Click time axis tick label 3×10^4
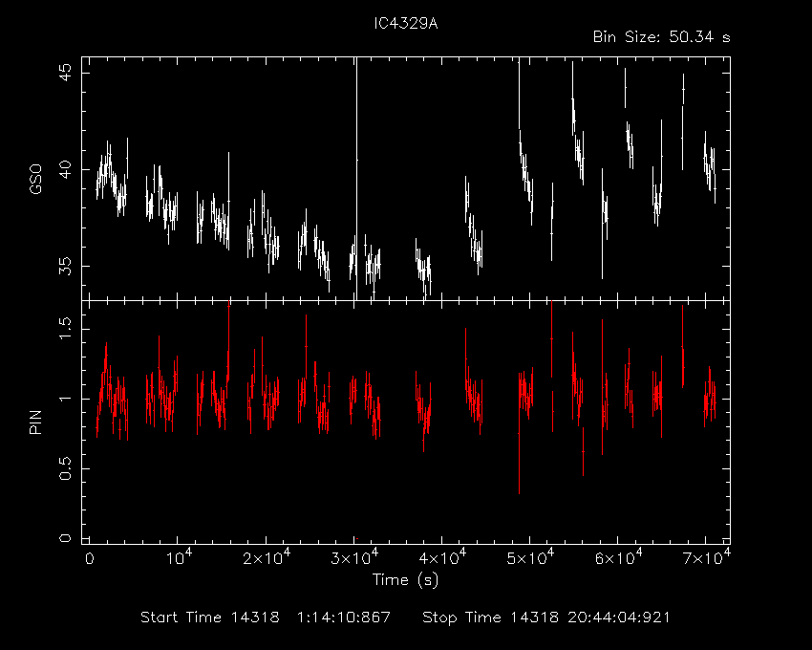Viewport: 812px width, 650px height. (x=354, y=556)
